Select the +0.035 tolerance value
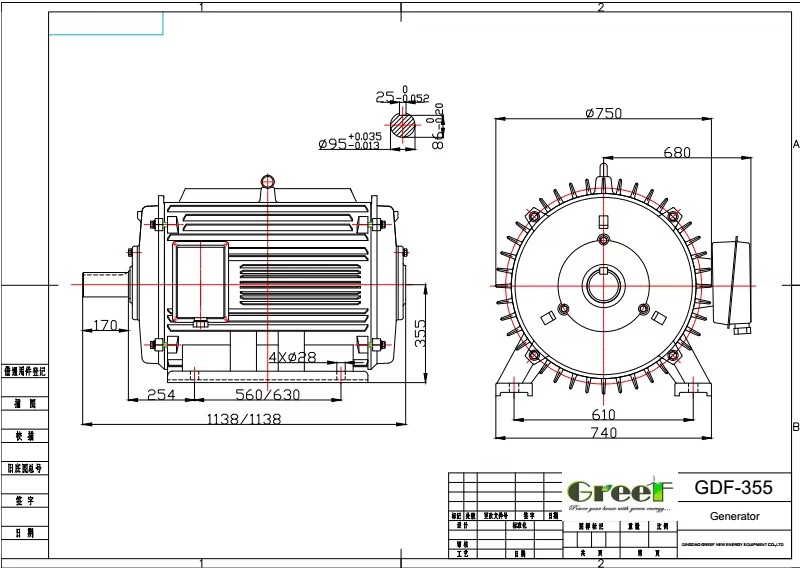 (x=365, y=136)
